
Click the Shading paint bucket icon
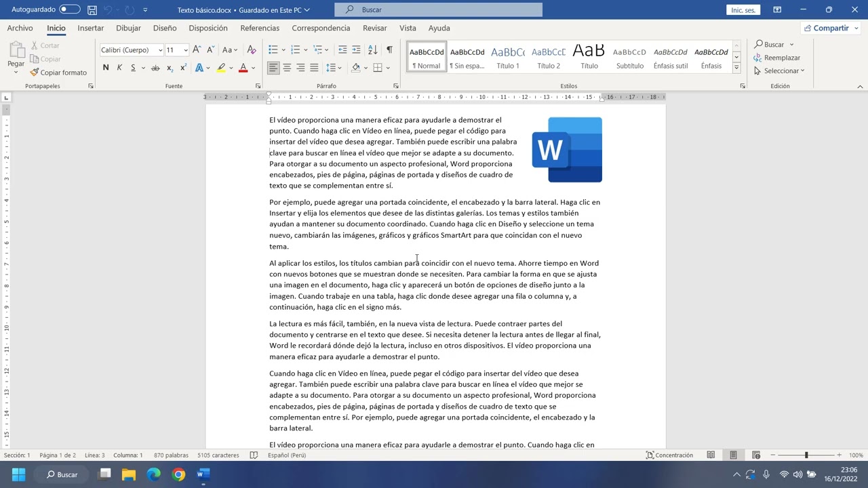tap(356, 68)
